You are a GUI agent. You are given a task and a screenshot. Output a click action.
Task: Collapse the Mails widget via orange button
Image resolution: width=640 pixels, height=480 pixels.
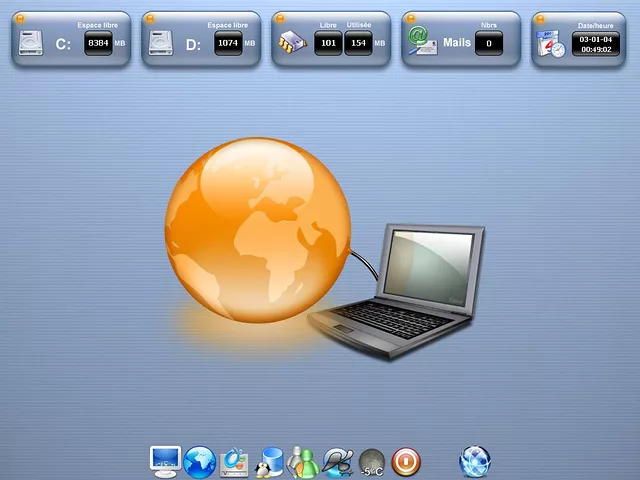click(x=409, y=18)
